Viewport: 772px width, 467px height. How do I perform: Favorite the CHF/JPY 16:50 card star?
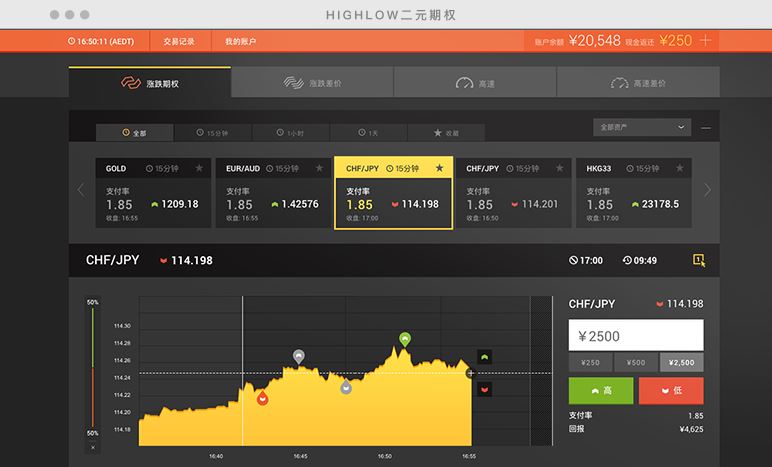tap(559, 168)
